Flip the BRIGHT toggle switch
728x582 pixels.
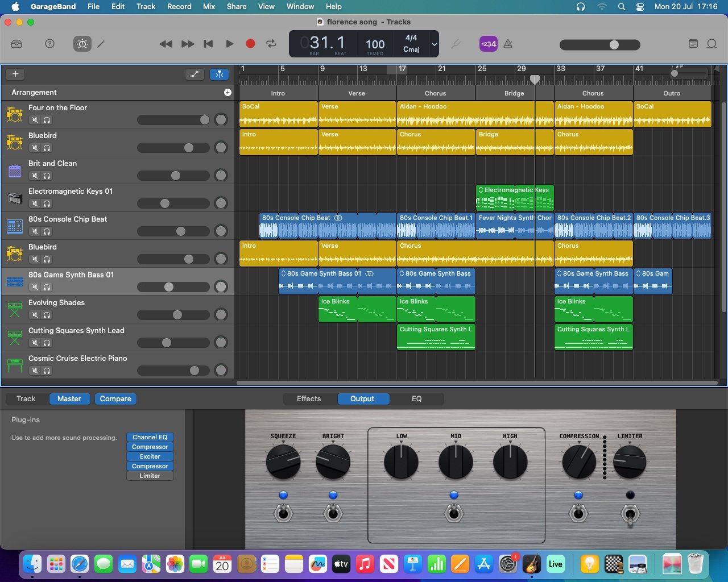333,513
